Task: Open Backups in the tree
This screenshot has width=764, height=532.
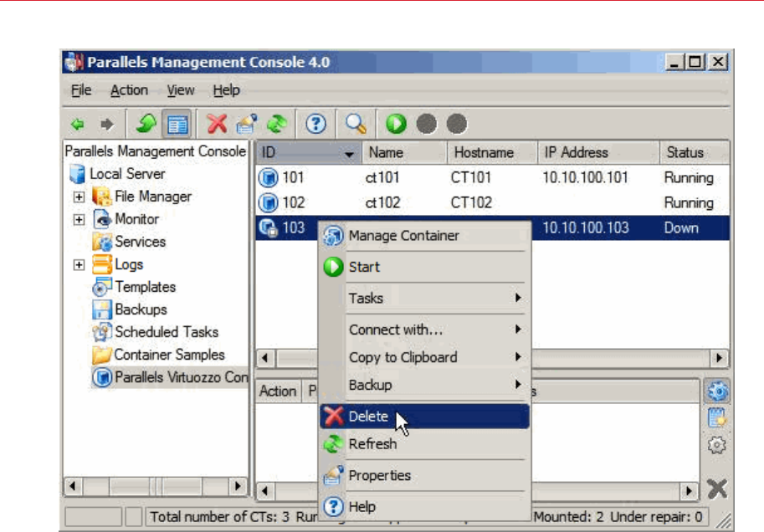Action: coord(130,309)
